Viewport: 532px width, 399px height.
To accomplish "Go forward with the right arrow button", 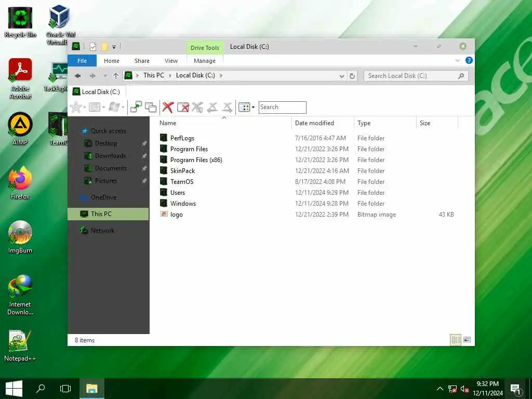I will [92, 76].
